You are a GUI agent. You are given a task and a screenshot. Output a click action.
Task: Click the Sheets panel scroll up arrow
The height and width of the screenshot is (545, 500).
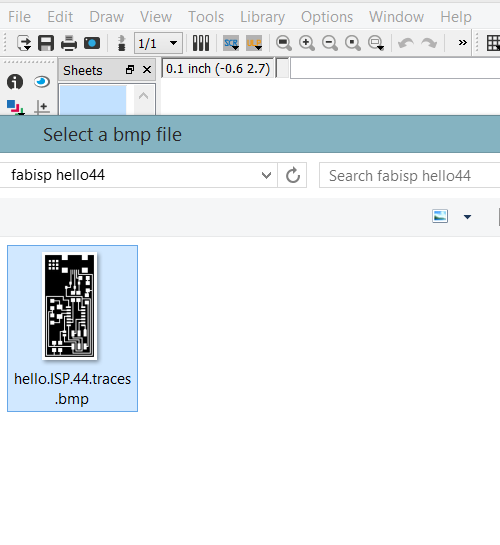coord(144,96)
